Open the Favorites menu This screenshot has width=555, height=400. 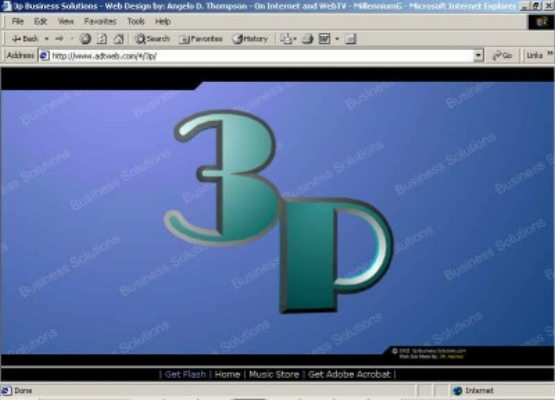pos(100,22)
